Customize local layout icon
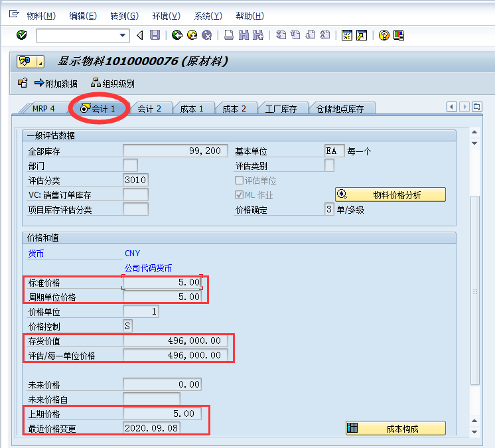Image resolution: width=495 pixels, height=448 pixels. click(399, 35)
